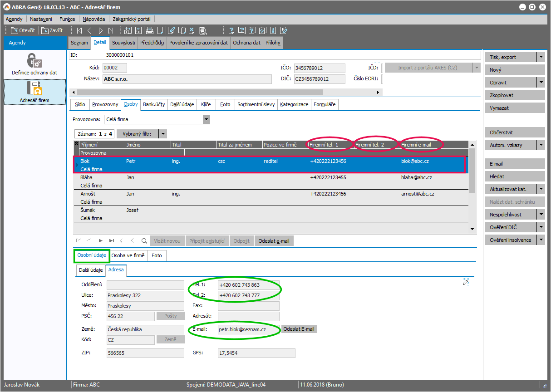Click the Zkopírovat button
Image resolution: width=551 pixels, height=392 pixels.
pyautogui.click(x=514, y=95)
